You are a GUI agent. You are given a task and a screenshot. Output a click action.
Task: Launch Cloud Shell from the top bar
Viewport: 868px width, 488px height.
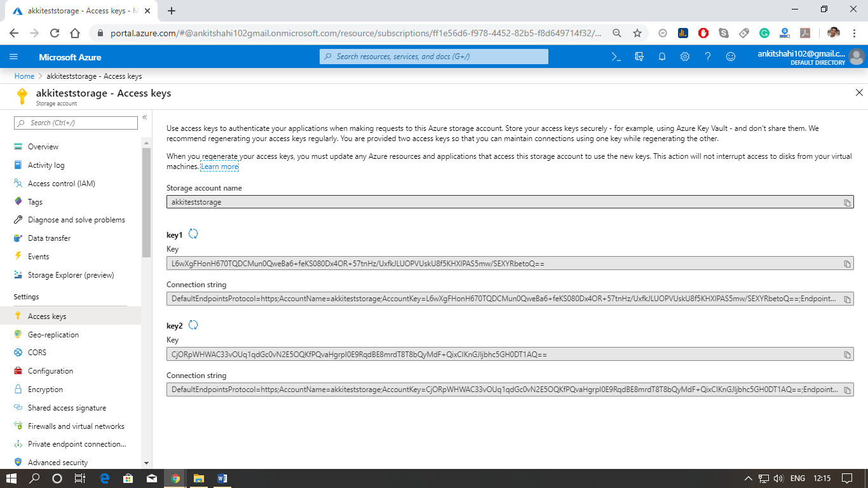pyautogui.click(x=616, y=57)
